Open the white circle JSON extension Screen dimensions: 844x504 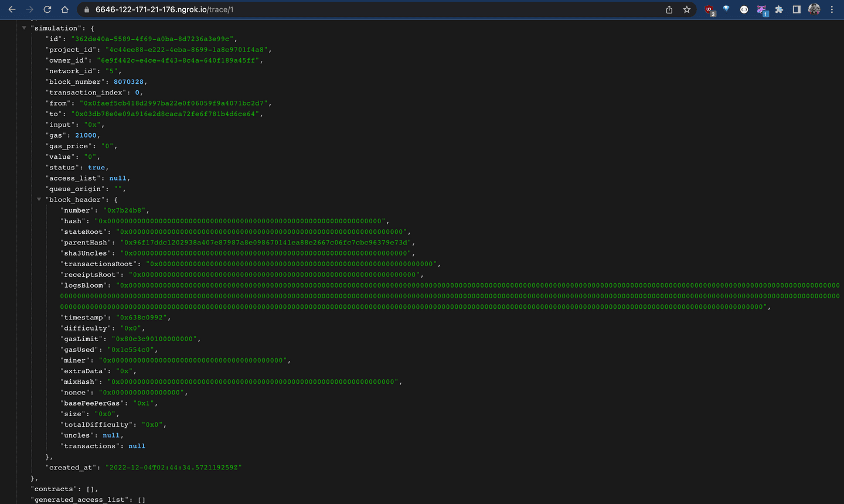(744, 9)
